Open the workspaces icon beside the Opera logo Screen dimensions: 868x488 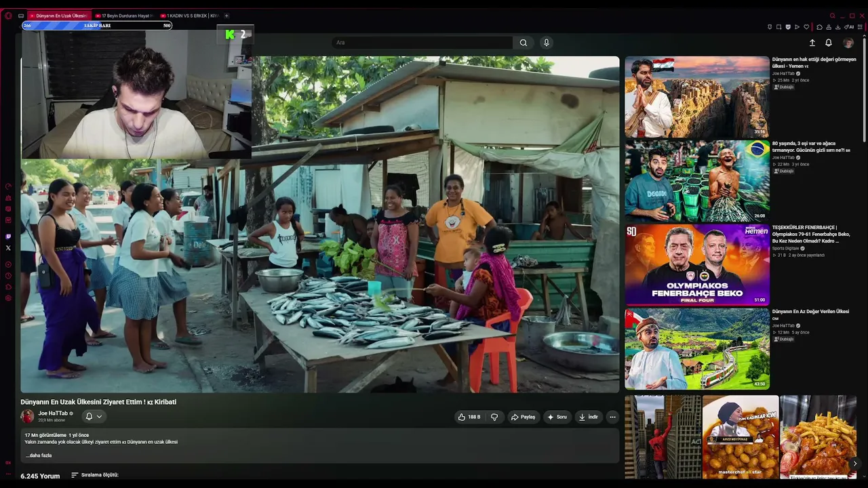21,16
